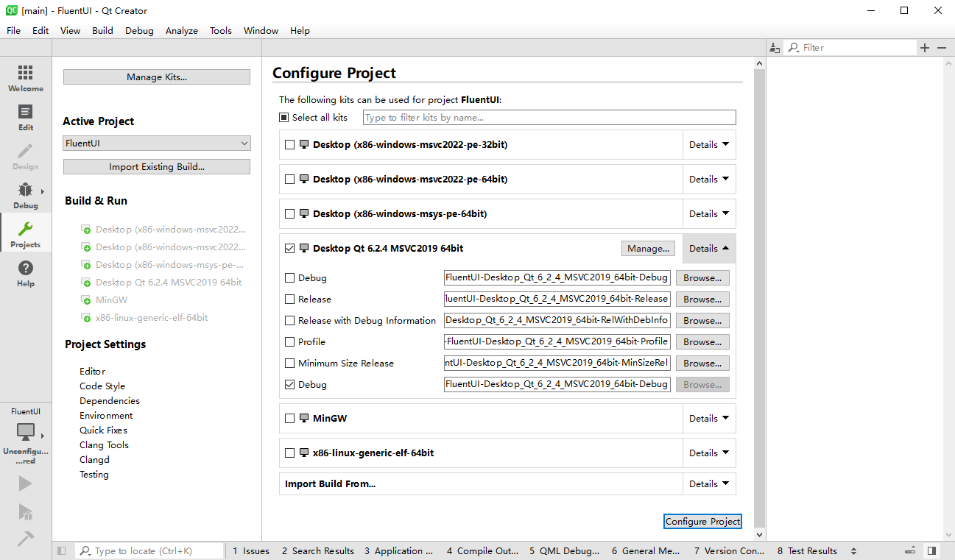Screen dimensions: 955x560
Task: Click Import Existing Build... button
Action: point(157,167)
